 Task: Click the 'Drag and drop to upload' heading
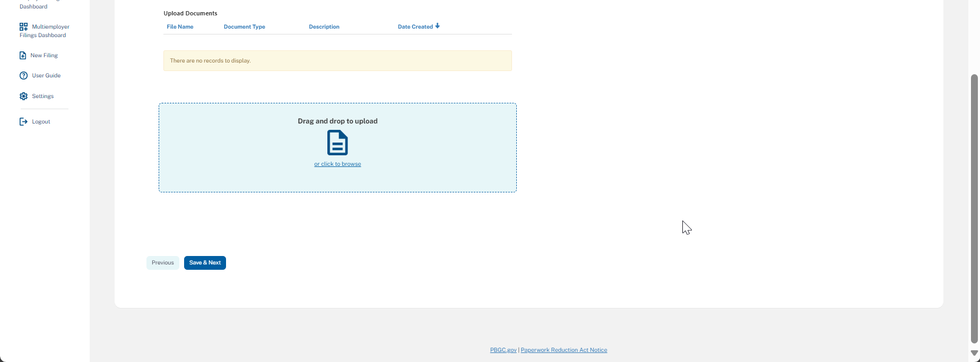click(337, 121)
